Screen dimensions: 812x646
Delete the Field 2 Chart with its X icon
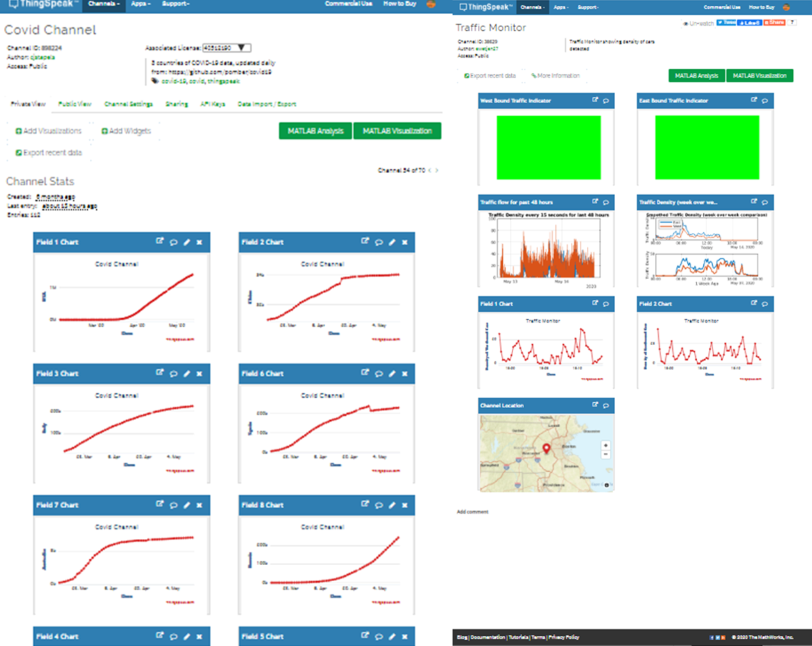coord(405,242)
